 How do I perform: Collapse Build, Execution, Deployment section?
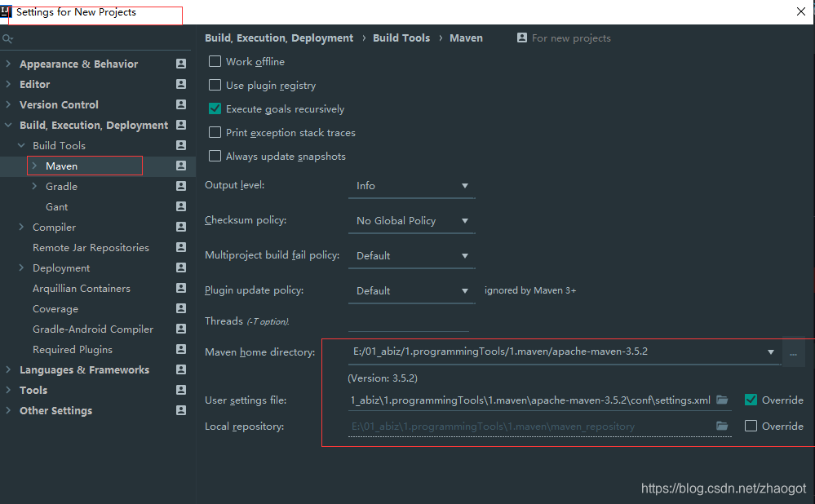tap(8, 125)
